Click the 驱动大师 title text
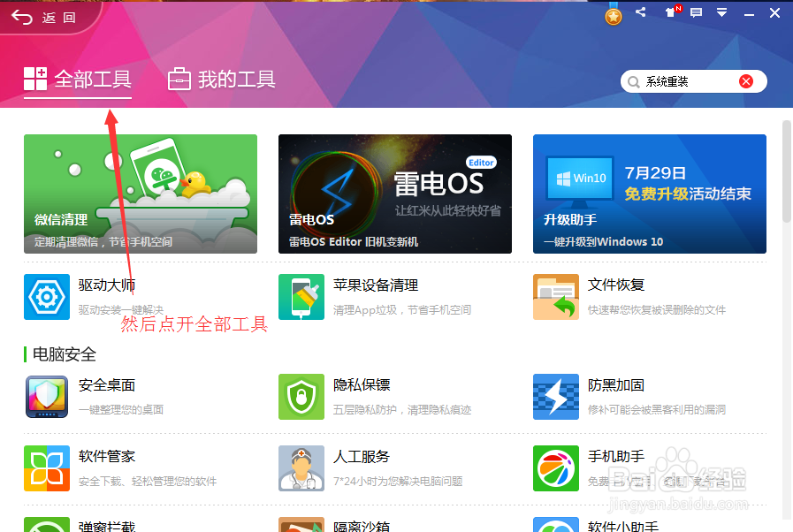Viewport: 793px width, 532px height. click(x=107, y=285)
